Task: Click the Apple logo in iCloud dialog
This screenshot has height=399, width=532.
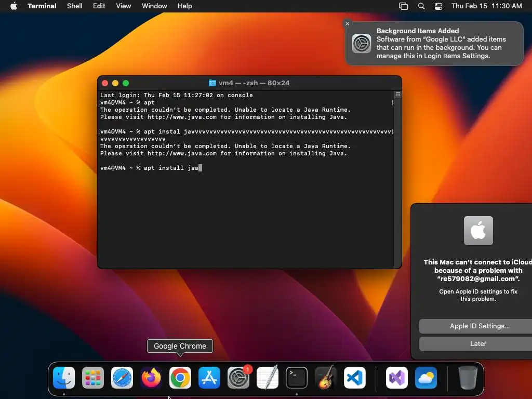Action: tap(478, 231)
